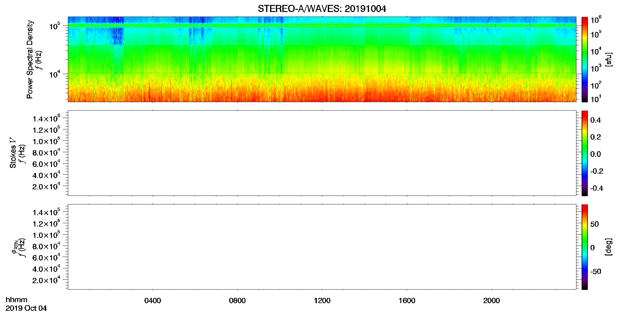Click the -50 label on degrees color bar
This screenshot has height=332, width=644.
pos(596,272)
